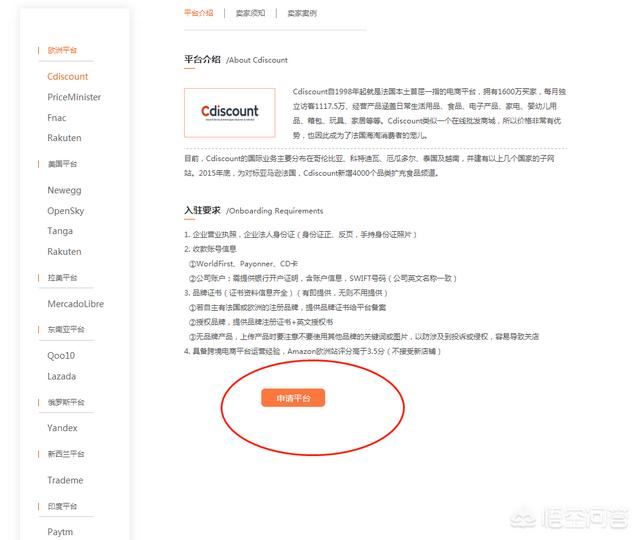Screen dimensions: 640x540
Task: Click requirement line mentioning Amazon欧洲站评分
Action: click(x=312, y=351)
